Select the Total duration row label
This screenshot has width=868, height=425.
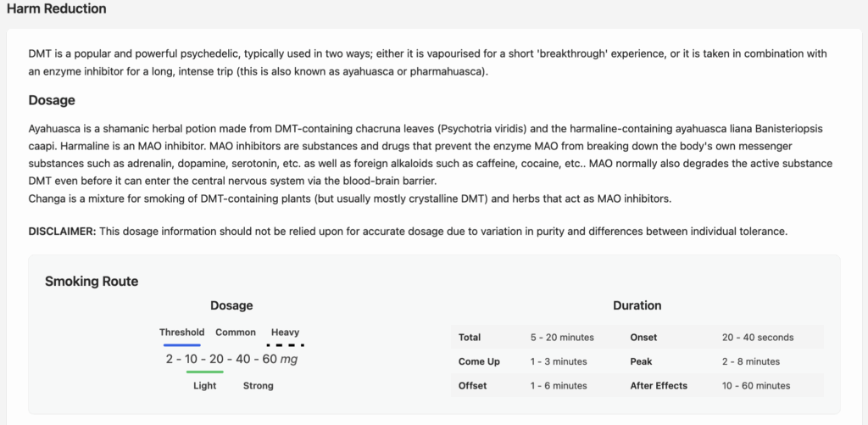(x=470, y=337)
